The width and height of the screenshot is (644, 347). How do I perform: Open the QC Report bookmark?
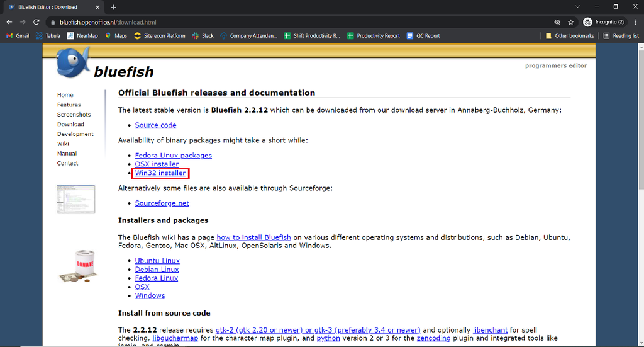423,36
